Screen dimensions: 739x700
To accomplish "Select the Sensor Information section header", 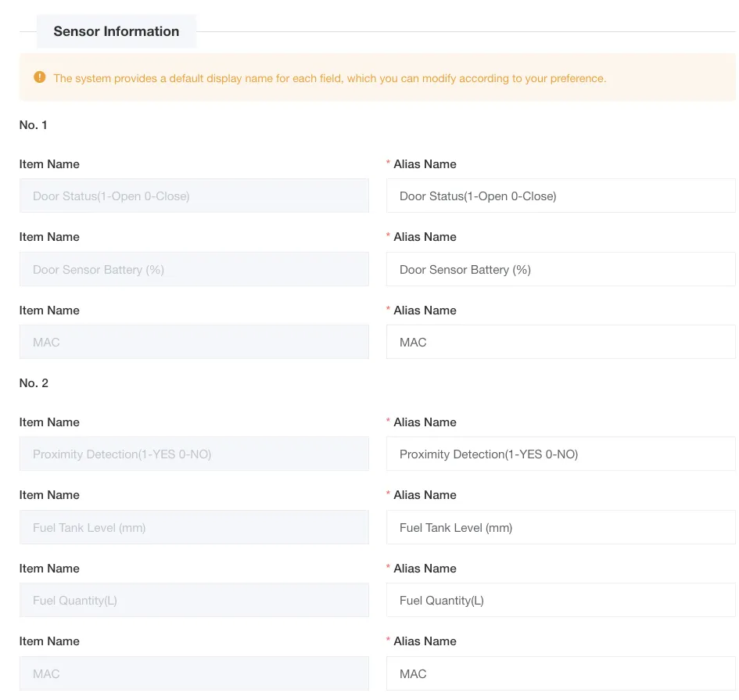I will [117, 31].
